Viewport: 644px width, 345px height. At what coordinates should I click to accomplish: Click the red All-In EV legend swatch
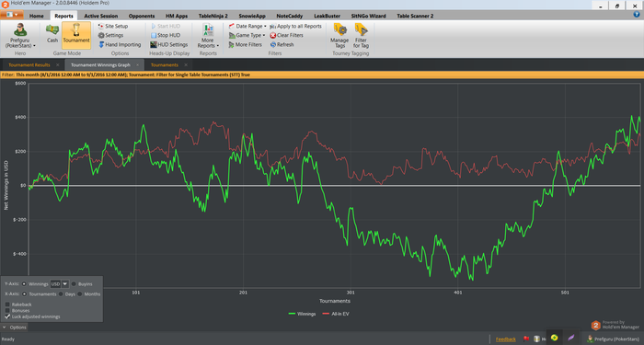[x=326, y=314]
